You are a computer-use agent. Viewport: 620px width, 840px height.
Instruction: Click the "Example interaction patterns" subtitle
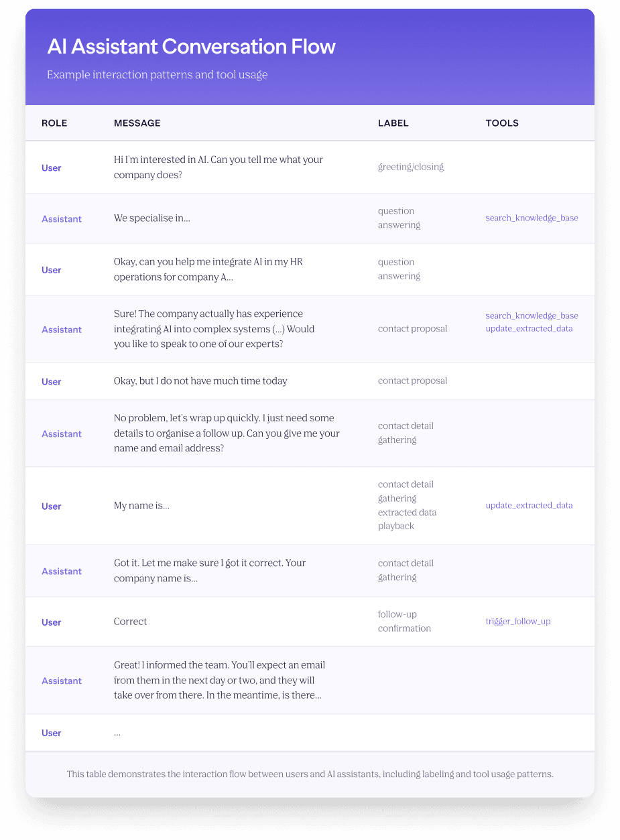[157, 75]
